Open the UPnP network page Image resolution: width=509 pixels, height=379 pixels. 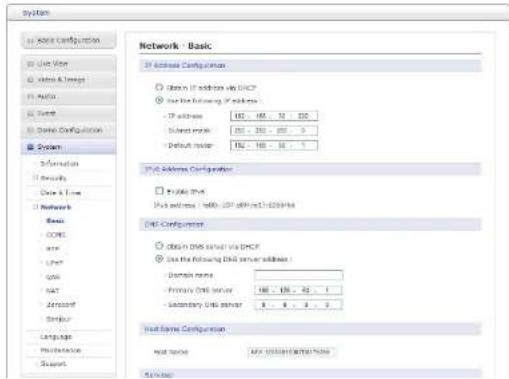pos(54,263)
